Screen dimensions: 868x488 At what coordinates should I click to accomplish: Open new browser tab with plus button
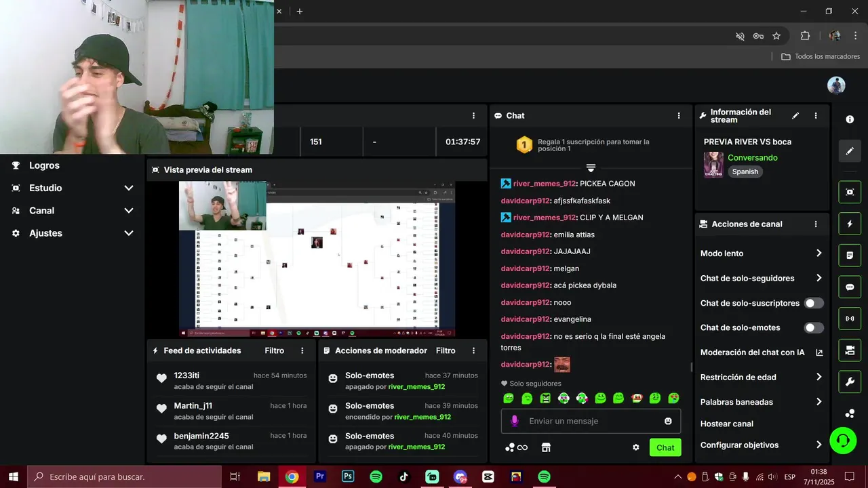click(299, 12)
